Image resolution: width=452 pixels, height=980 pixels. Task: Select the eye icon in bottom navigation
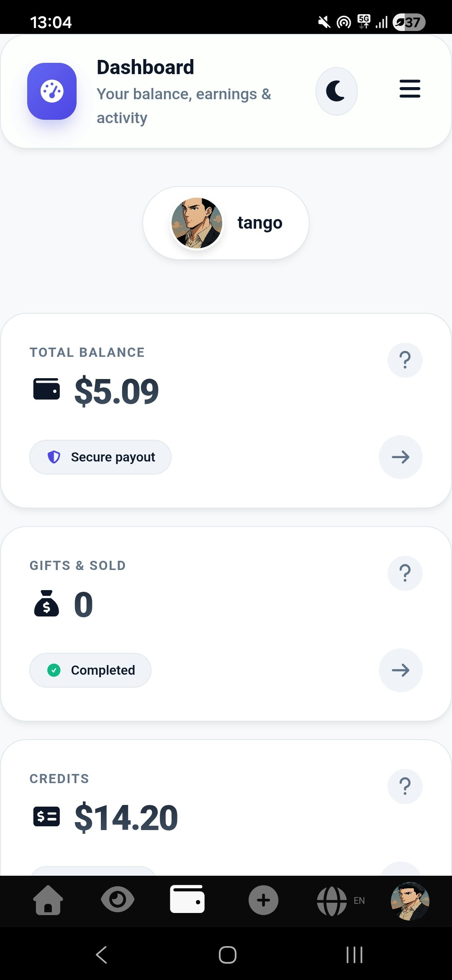[x=118, y=899]
